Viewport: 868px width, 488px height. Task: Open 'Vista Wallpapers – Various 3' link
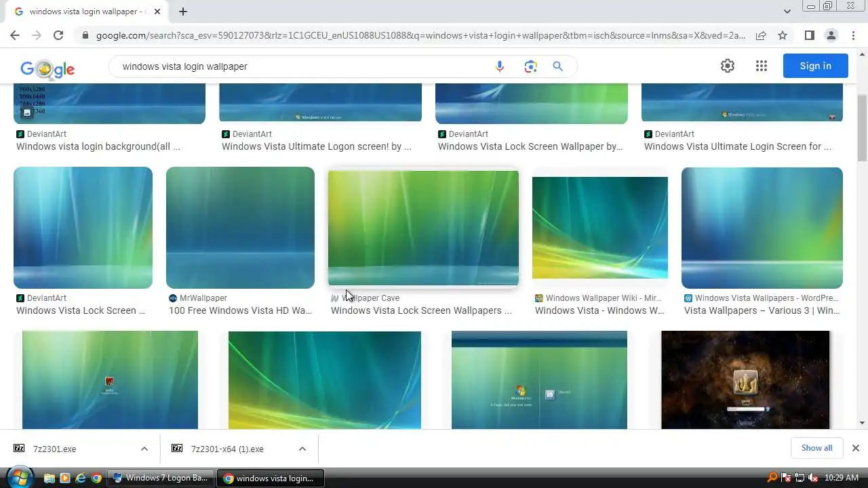tap(762, 310)
